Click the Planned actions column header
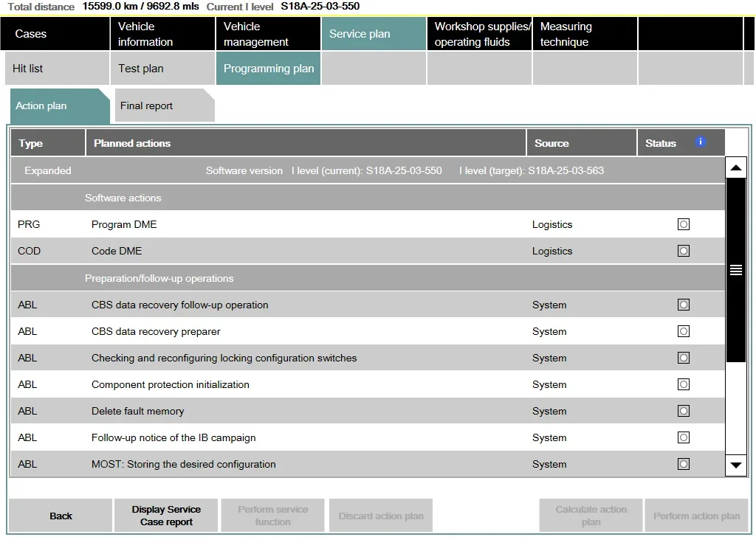The image size is (756, 537). tap(306, 143)
